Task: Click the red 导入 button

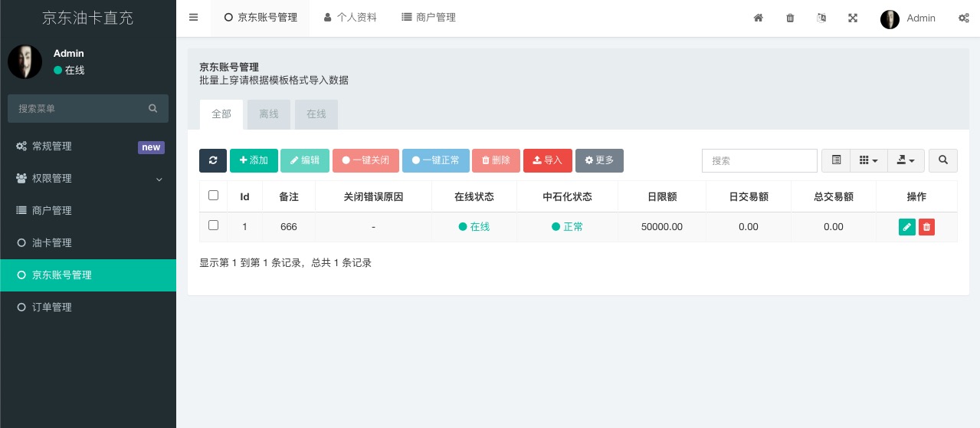Action: click(548, 160)
